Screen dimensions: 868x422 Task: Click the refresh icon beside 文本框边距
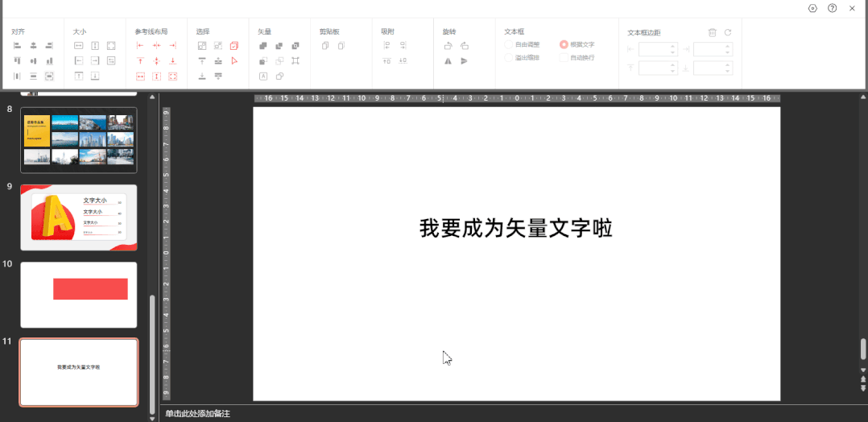728,33
